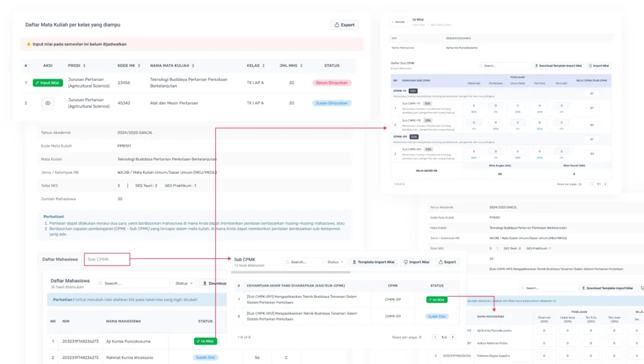Image resolution: width=644 pixels, height=364 pixels.
Task: Open the Status filter in Sub CPMK panel
Action: coord(335,262)
